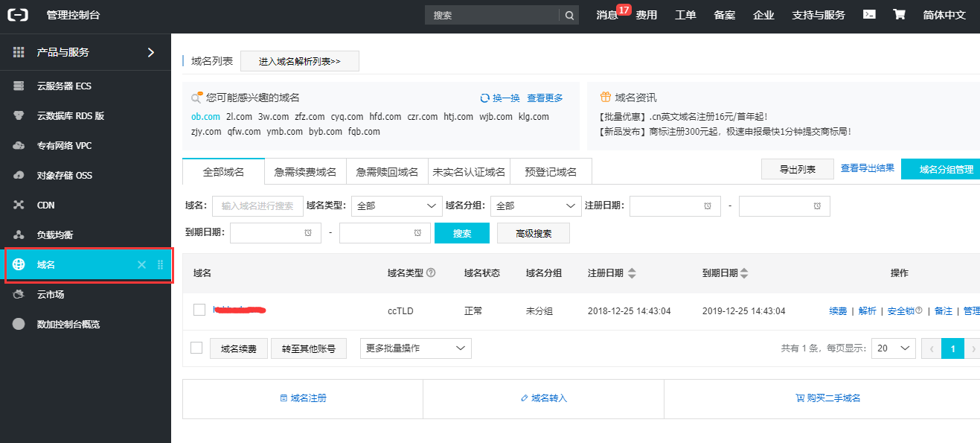Click the 域名转入 link at bottom
The height and width of the screenshot is (443, 980).
[544, 398]
